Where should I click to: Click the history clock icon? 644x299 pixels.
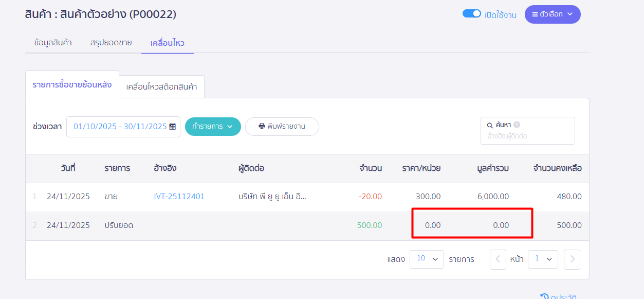click(x=544, y=296)
